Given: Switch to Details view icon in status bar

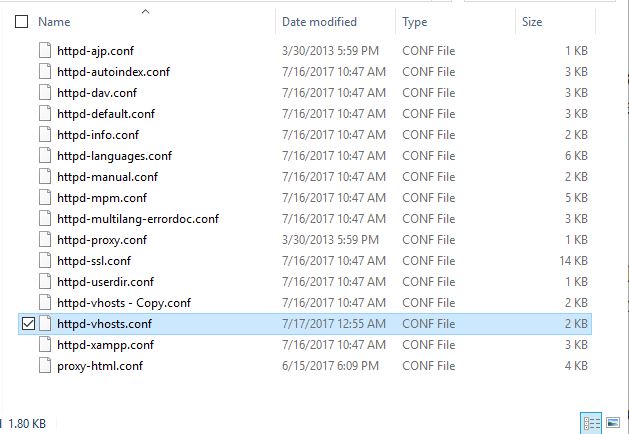Looking at the screenshot, I should pos(592,423).
